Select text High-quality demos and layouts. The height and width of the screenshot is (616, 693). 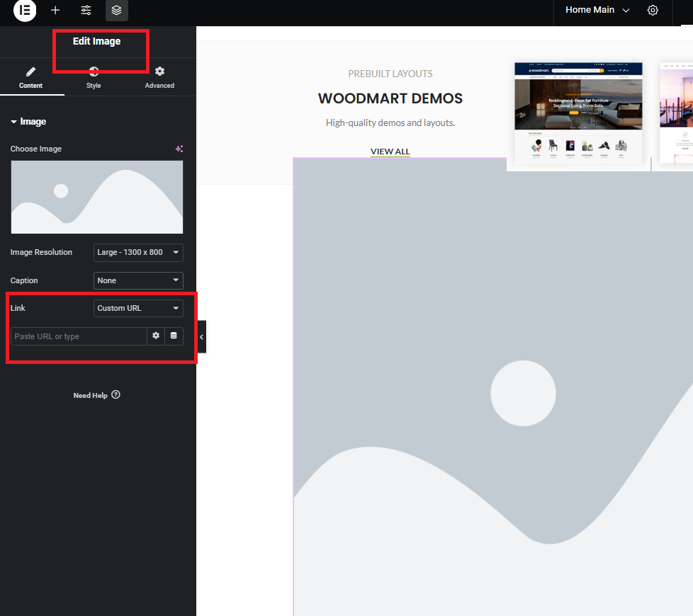pyautogui.click(x=390, y=122)
